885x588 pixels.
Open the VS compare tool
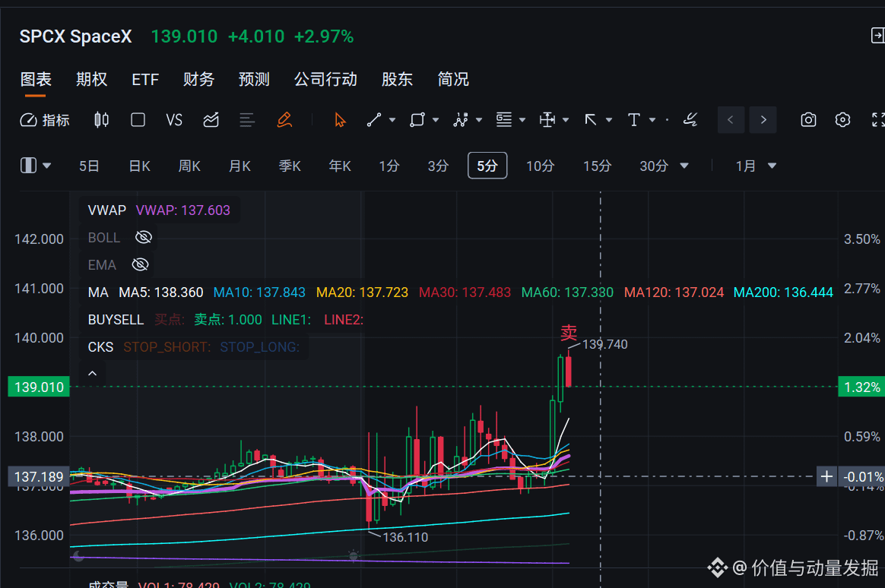174,120
